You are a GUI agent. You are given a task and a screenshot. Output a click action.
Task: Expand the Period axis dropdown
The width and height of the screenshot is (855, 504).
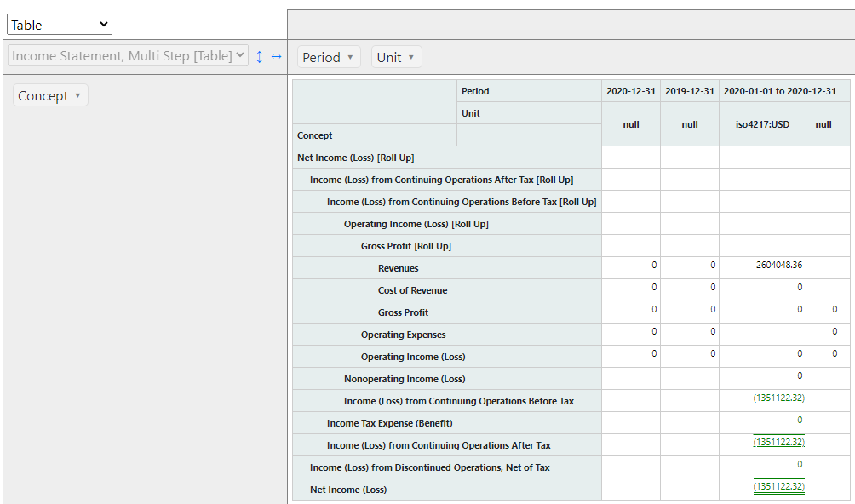(329, 57)
